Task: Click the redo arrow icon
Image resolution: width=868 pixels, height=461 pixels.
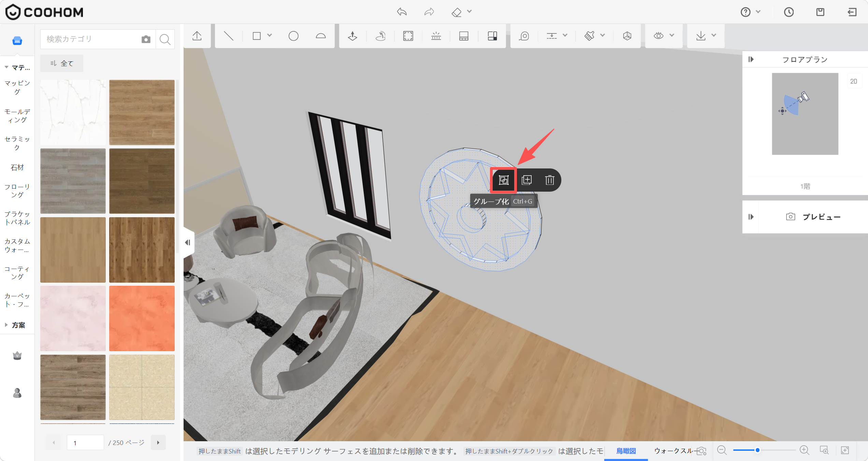Action: click(x=429, y=12)
